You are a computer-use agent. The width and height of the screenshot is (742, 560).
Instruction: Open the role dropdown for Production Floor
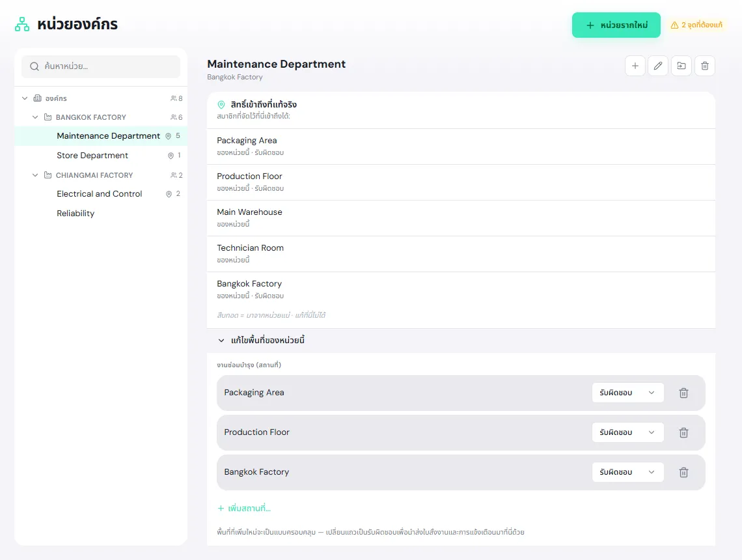click(x=627, y=432)
